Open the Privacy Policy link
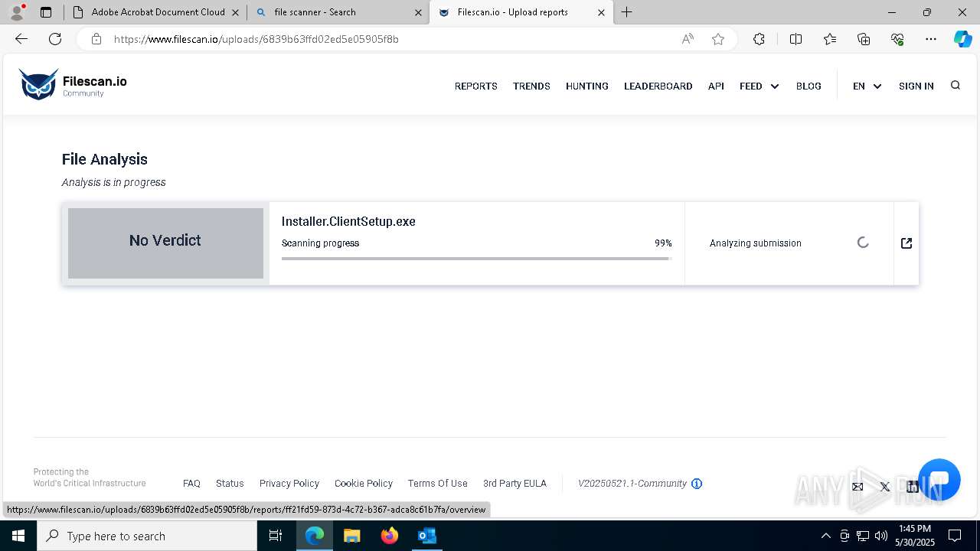980x551 pixels. point(289,484)
